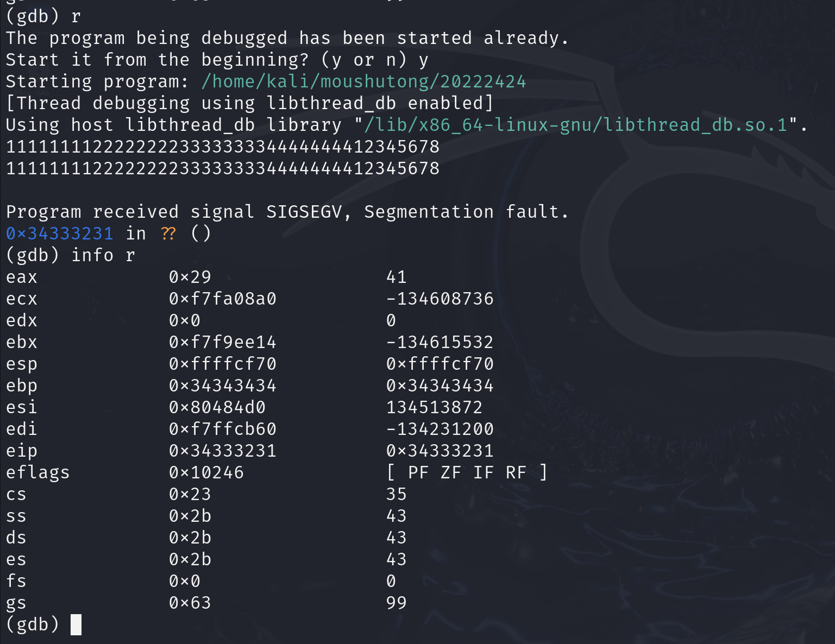The width and height of the screenshot is (835, 644).
Task: Click the esp hex value 0xffffcf70
Action: click(223, 364)
